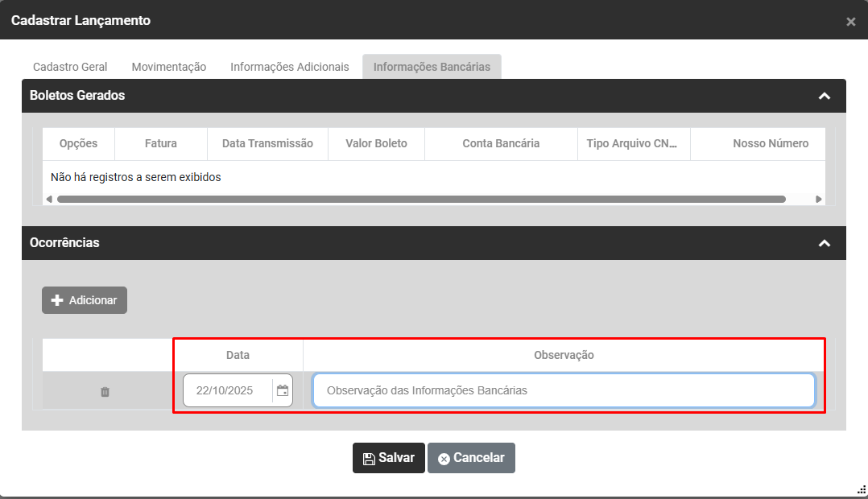Viewport: 868px width, 499px height.
Task: Click the Conta Bancária column header
Action: tap(501, 144)
